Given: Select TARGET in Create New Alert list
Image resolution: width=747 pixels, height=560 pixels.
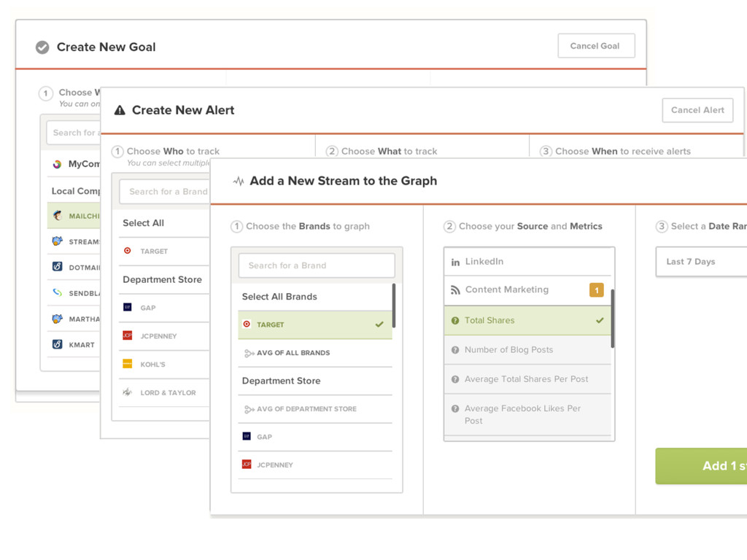Looking at the screenshot, I should coord(163,251).
